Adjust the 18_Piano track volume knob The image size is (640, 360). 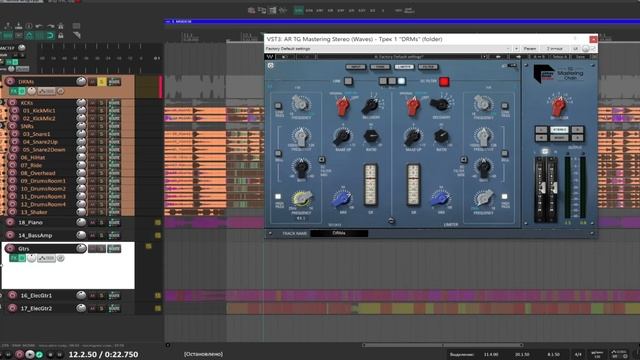tap(81, 222)
